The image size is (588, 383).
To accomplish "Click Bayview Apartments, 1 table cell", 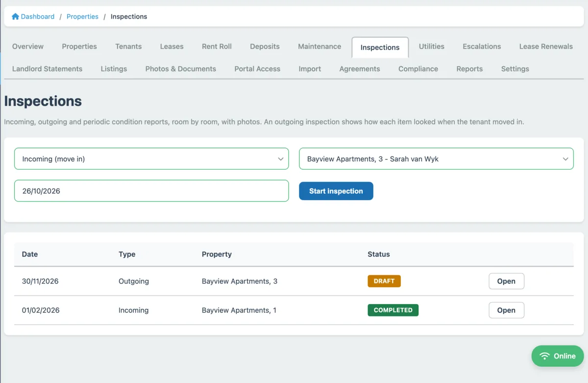I will pos(239,310).
